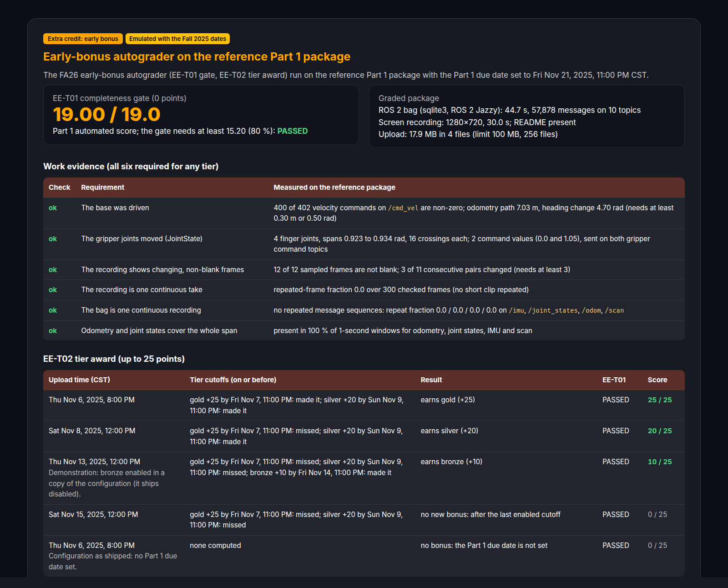Click the 'Screen recording: 1280×720' line
Image resolution: width=728 pixels, height=588 pixels.
[477, 122]
